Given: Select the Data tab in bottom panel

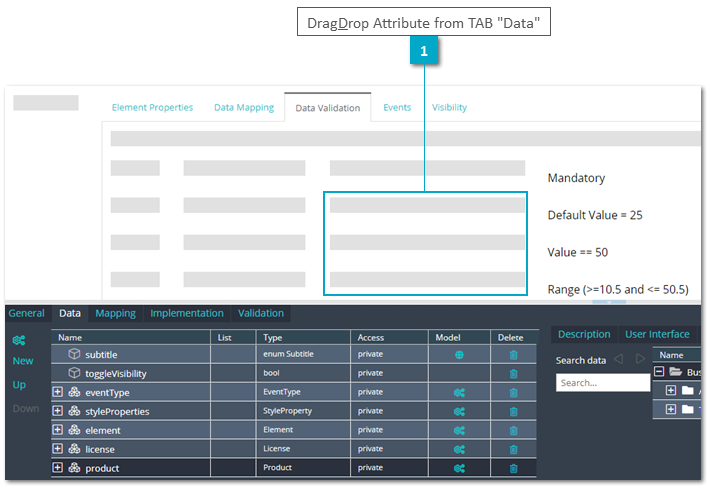Looking at the screenshot, I should [x=70, y=313].
